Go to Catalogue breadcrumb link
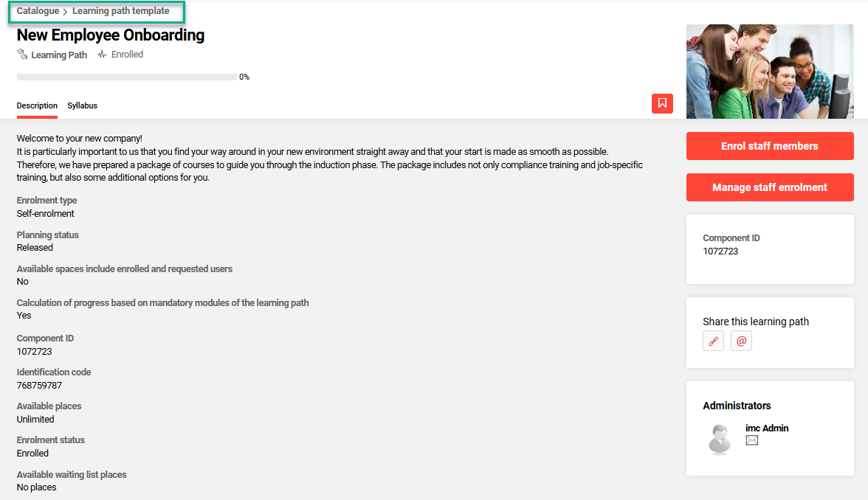The width and height of the screenshot is (868, 500). 38,11
